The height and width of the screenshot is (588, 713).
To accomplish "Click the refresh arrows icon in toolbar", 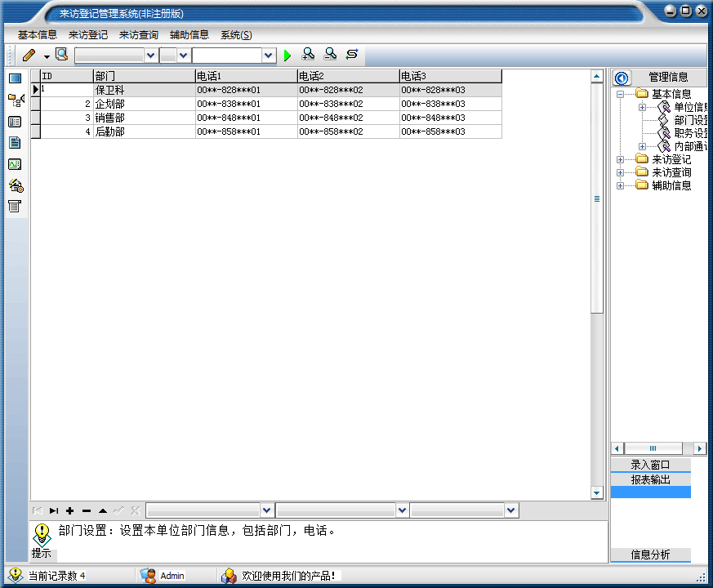I will 352,55.
